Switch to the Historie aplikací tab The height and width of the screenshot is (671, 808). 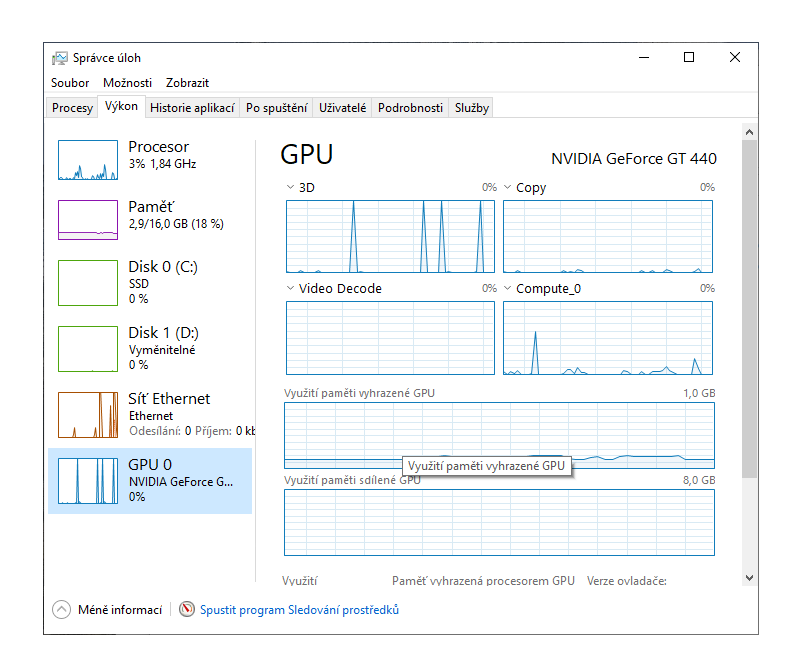(192, 108)
